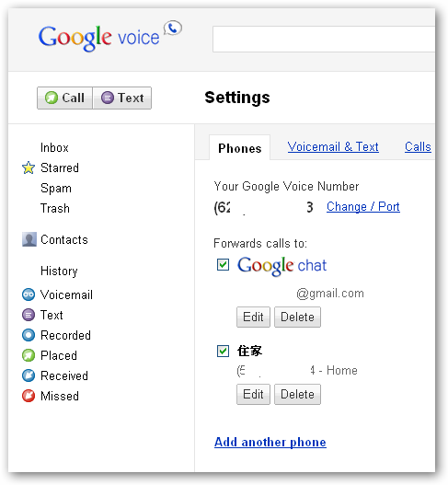Image resolution: width=448 pixels, height=485 pixels.
Task: Select the Phones tab
Action: [x=239, y=148]
